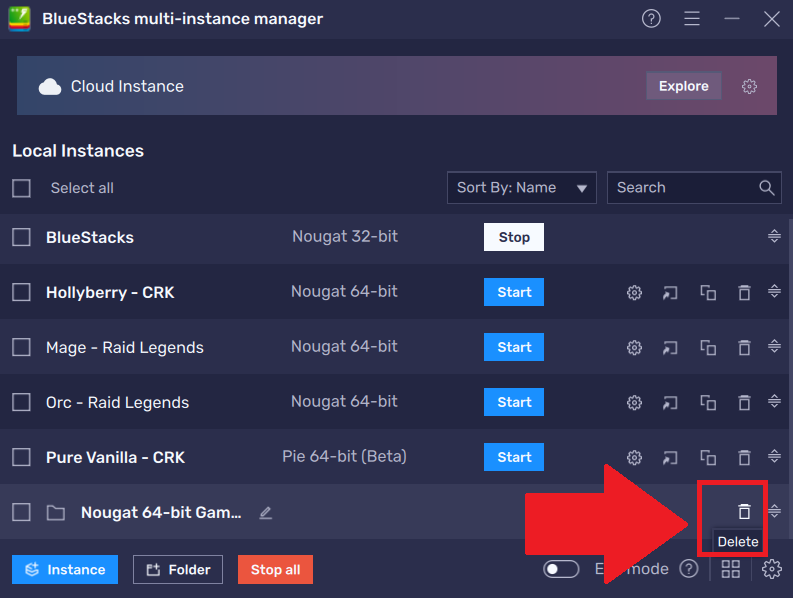Viewport: 793px width, 598px height.
Task: Click the reorder handle for BlueStacks row
Action: (774, 236)
